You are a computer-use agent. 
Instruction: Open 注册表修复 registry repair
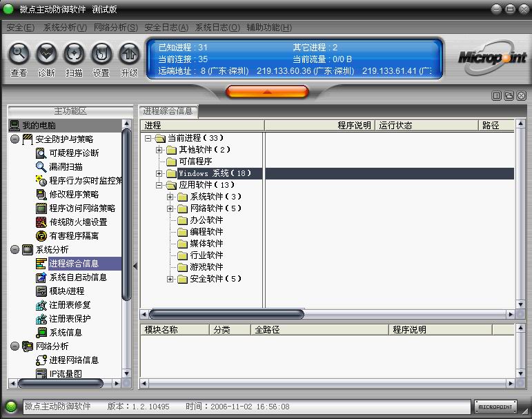[x=63, y=305]
